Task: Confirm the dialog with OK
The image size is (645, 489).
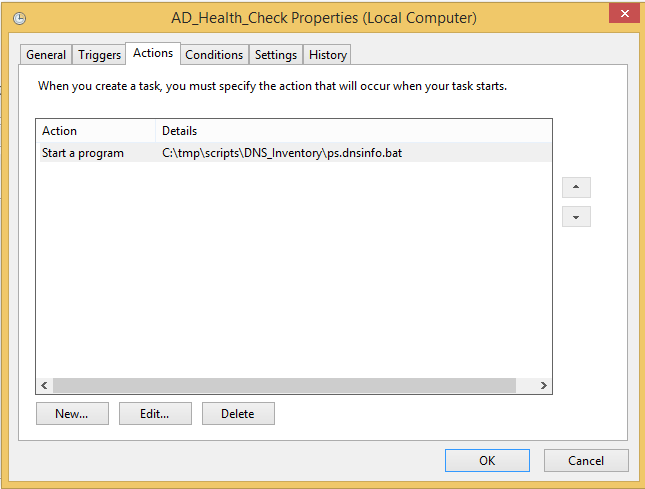Action: click(x=487, y=460)
